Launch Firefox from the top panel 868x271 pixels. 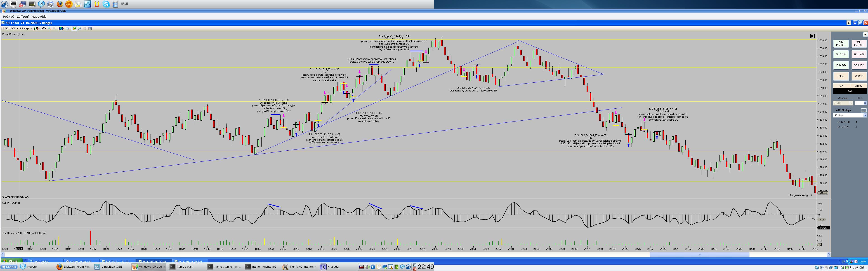(59, 4)
